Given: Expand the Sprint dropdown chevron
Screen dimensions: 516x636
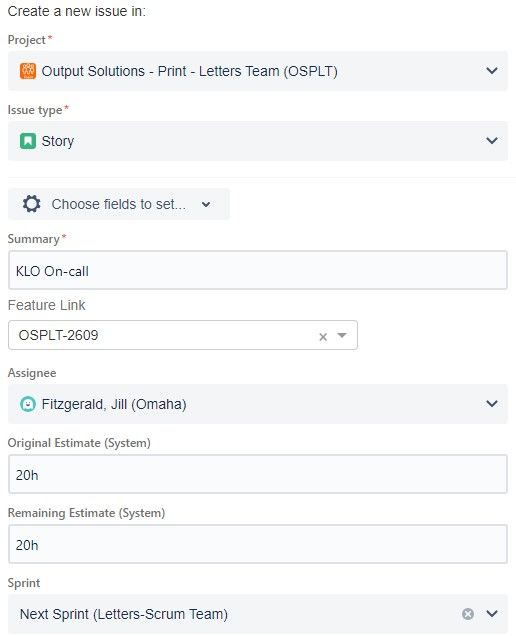Looking at the screenshot, I should [492, 614].
